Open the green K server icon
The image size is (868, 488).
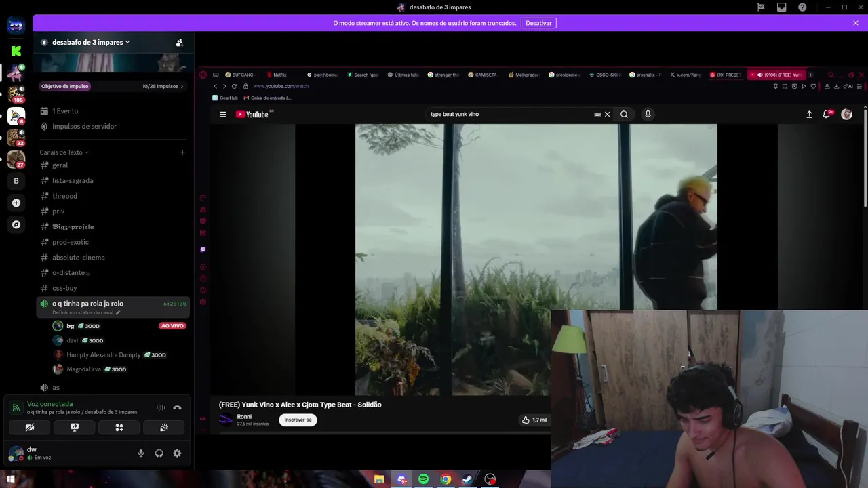point(16,51)
